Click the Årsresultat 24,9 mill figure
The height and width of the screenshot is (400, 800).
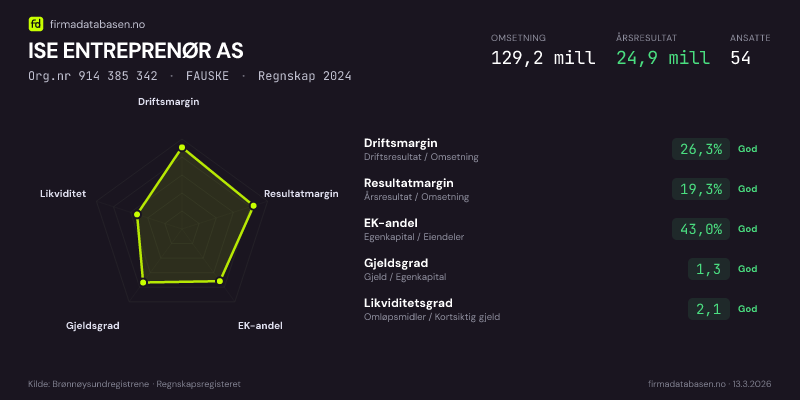663,58
